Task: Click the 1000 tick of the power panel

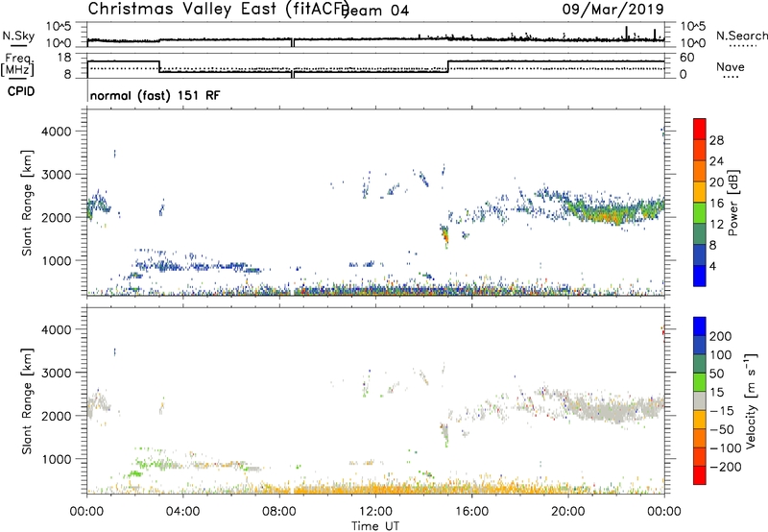Action: [x=56, y=261]
